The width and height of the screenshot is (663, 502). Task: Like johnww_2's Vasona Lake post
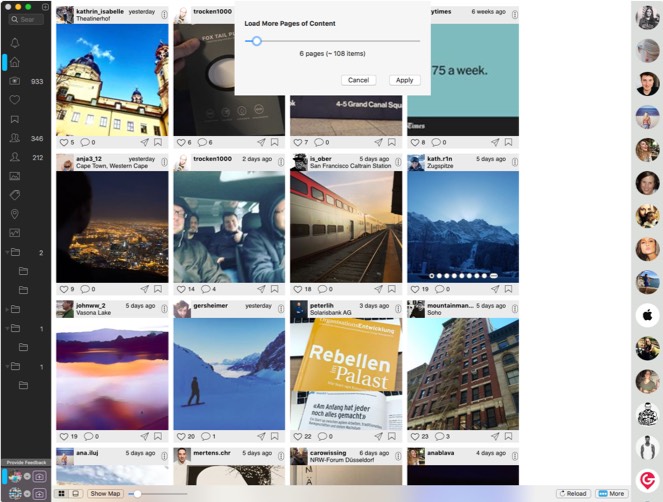click(64, 436)
